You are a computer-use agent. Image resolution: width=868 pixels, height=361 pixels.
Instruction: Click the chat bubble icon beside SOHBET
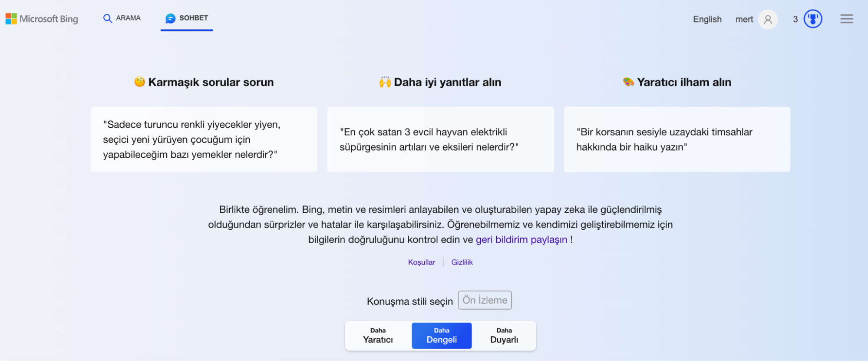171,18
